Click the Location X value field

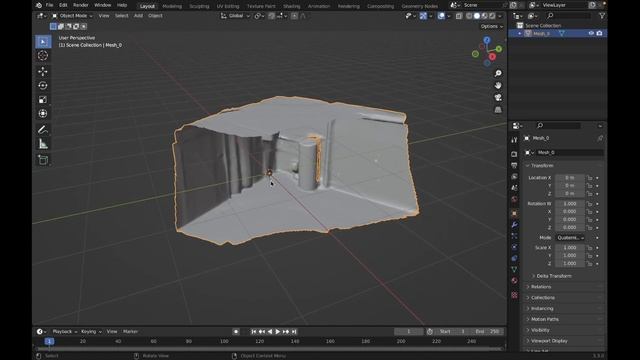[570, 178]
